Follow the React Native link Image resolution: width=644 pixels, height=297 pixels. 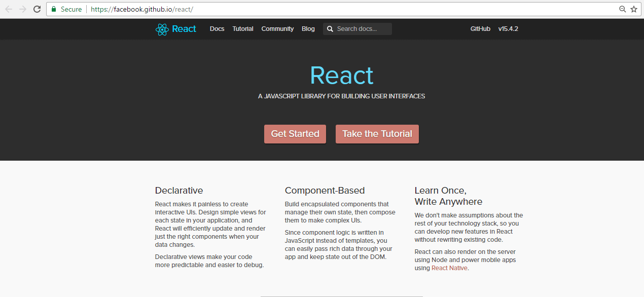(x=450, y=268)
